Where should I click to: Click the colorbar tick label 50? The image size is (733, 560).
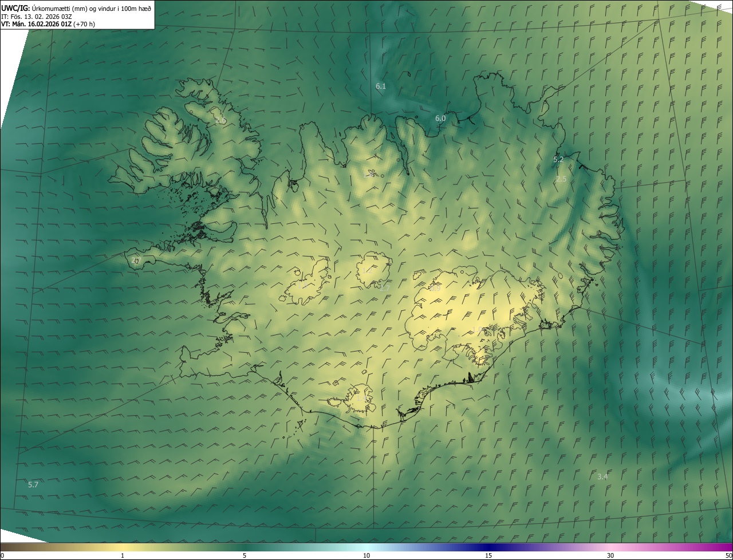click(x=728, y=556)
